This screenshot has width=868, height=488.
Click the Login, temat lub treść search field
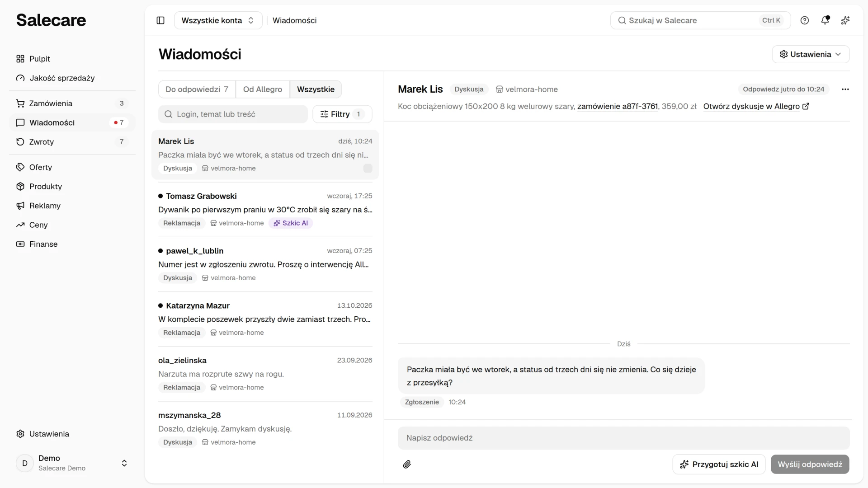tap(233, 114)
